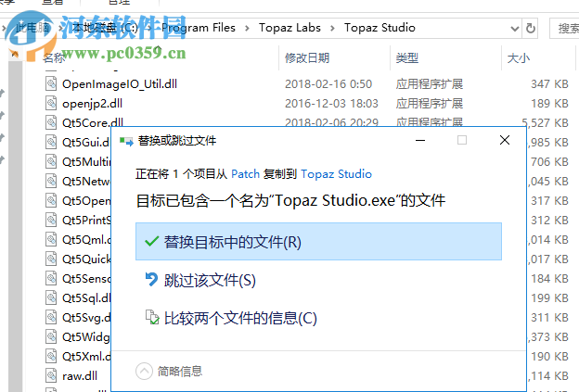The height and width of the screenshot is (392, 579).
Task: Click Qt5Core.dll file icon
Action: (51, 122)
